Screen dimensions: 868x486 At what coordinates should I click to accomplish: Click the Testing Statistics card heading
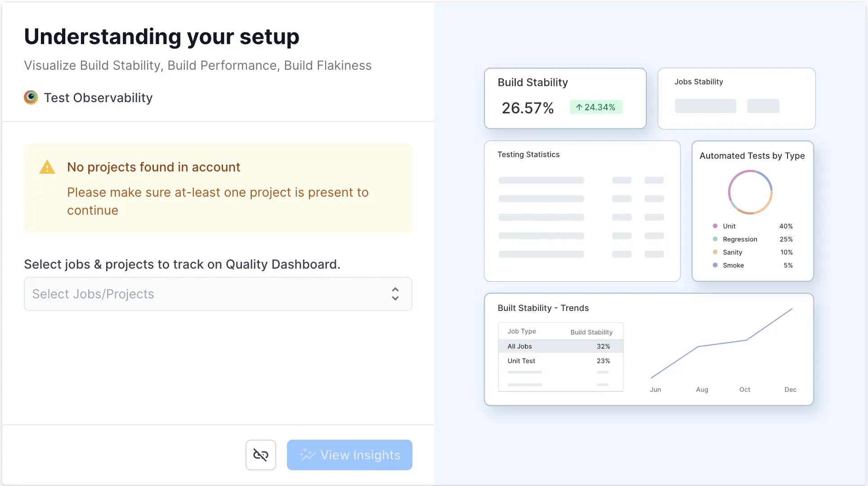pyautogui.click(x=528, y=155)
